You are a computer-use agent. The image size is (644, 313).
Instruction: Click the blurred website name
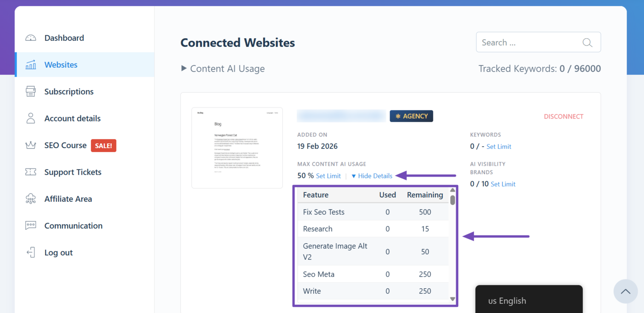tap(341, 116)
